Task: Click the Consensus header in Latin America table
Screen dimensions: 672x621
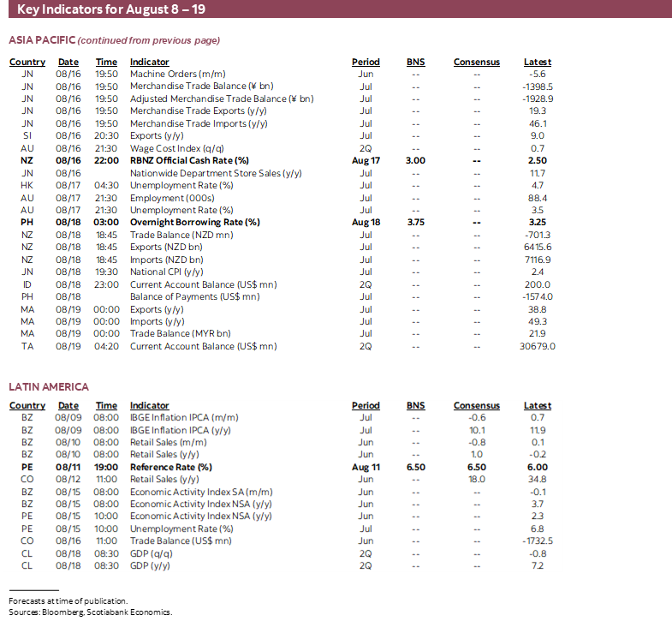Action: click(x=477, y=406)
